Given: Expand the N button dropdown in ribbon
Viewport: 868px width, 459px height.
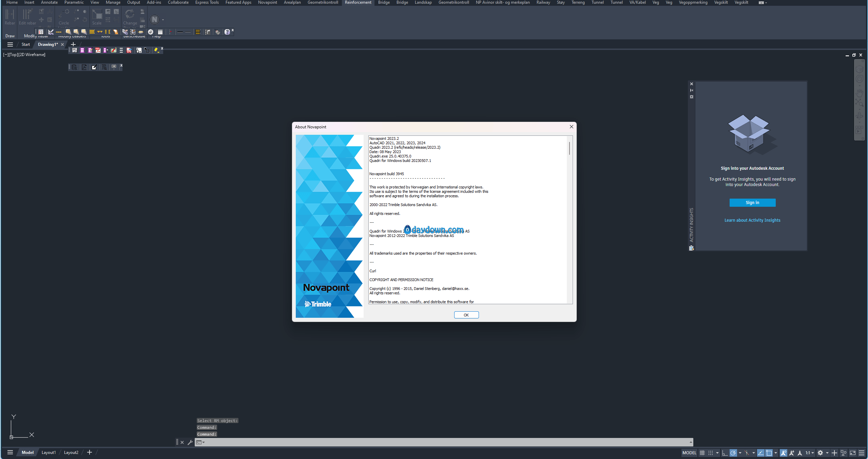Looking at the screenshot, I should click(x=163, y=20).
